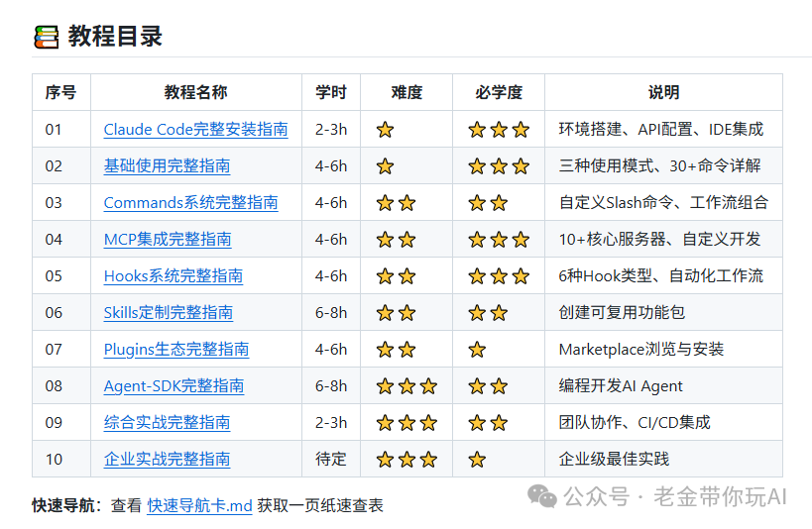The image size is (812, 529).
Task: Click the 自定义Slash命令、工作流组合 description
Action: click(663, 203)
